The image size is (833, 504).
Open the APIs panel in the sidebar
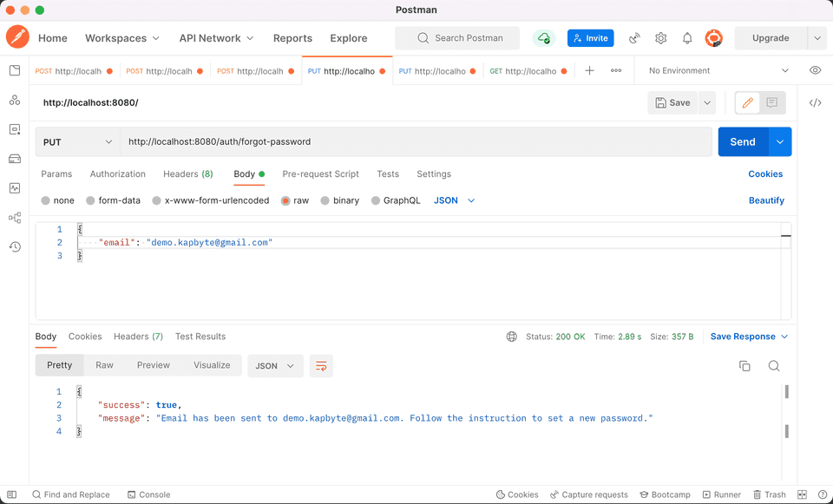click(14, 100)
